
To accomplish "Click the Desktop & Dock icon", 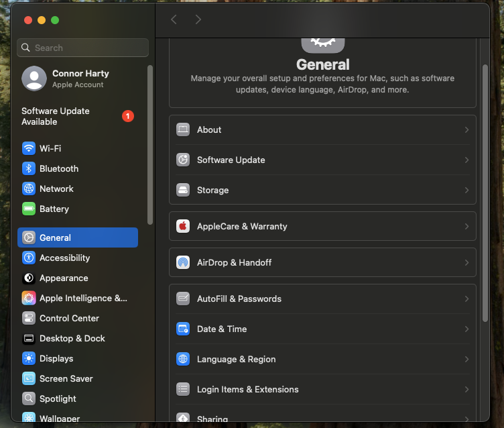I will pyautogui.click(x=29, y=339).
